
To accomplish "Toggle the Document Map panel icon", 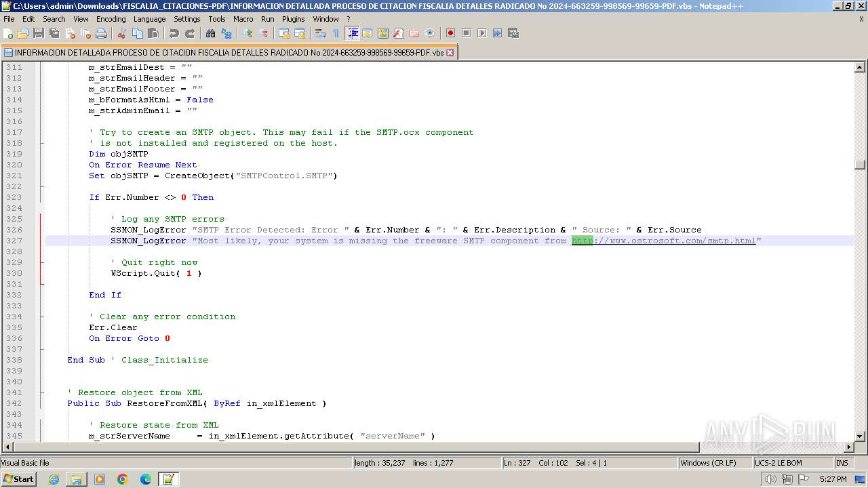I will pyautogui.click(x=382, y=33).
